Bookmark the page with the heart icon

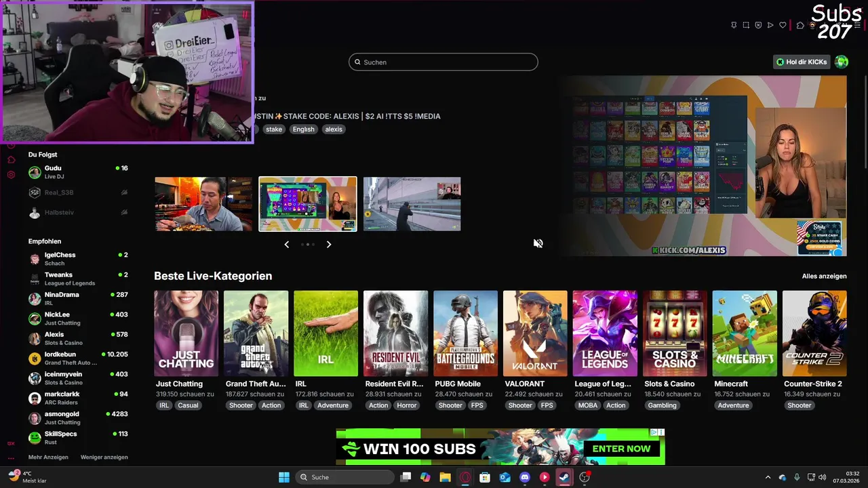(783, 25)
